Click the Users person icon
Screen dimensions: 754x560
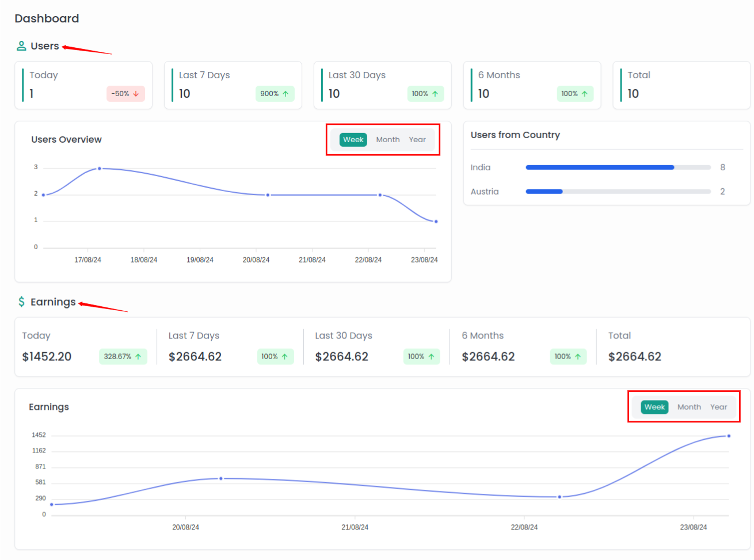[x=21, y=46]
